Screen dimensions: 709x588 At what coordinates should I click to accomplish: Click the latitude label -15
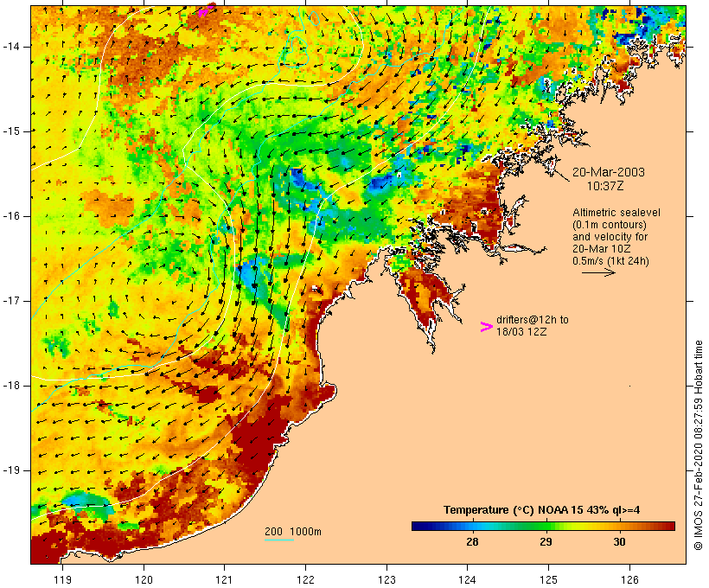pos(11,131)
